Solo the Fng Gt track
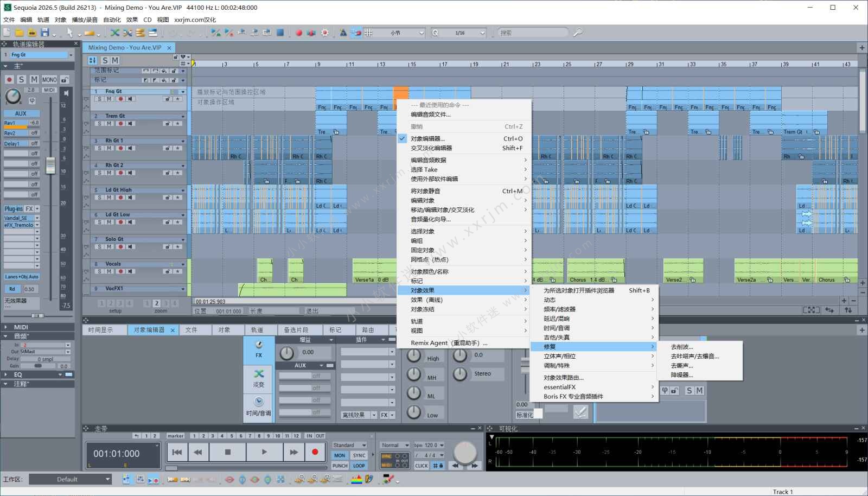Image resolution: width=868 pixels, height=496 pixels. [x=99, y=99]
